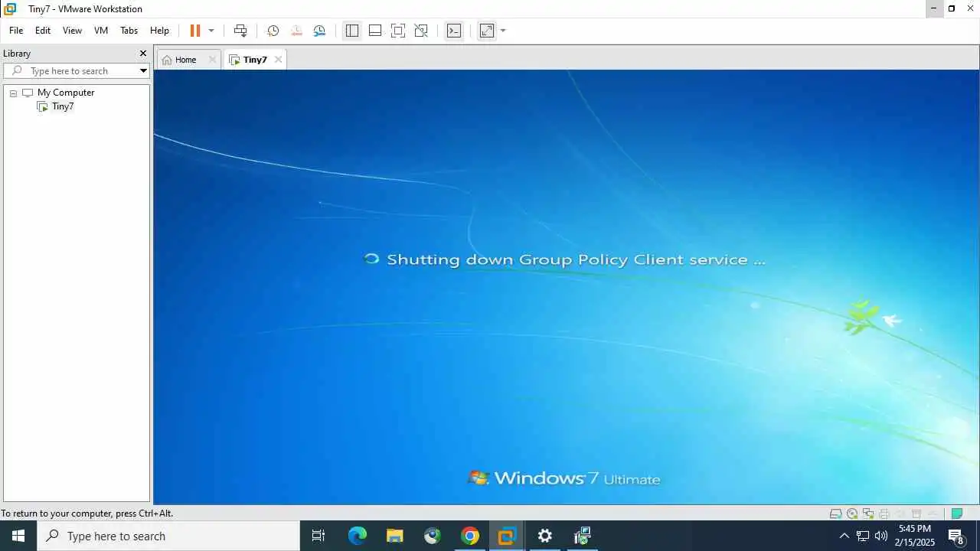This screenshot has height=551, width=980.
Task: Open the Tabs menu
Action: (x=129, y=31)
